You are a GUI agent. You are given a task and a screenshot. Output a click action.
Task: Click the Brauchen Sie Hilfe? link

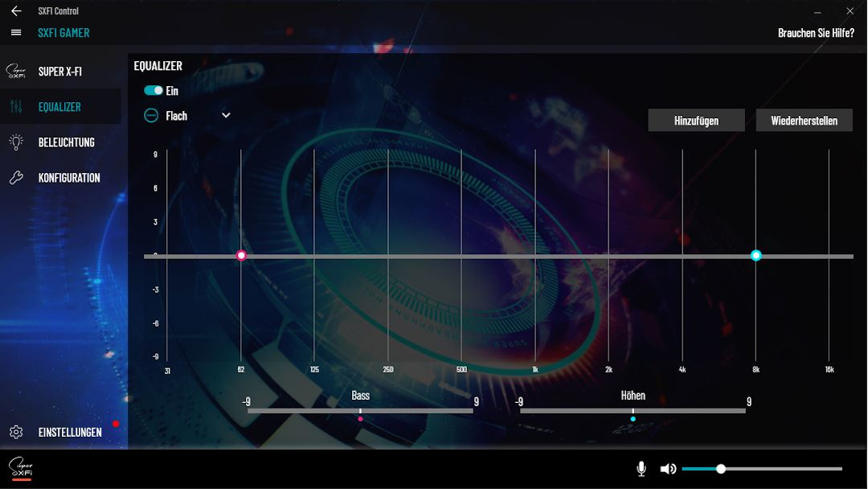click(x=816, y=33)
